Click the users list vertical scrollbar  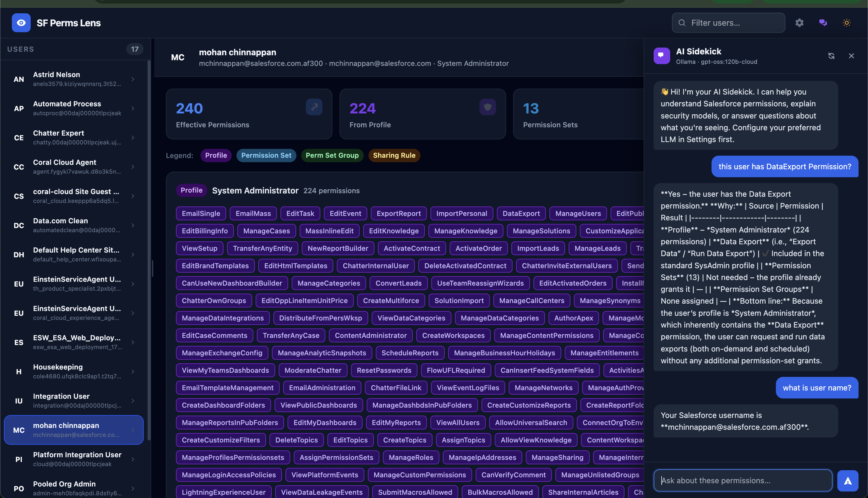pyautogui.click(x=149, y=250)
